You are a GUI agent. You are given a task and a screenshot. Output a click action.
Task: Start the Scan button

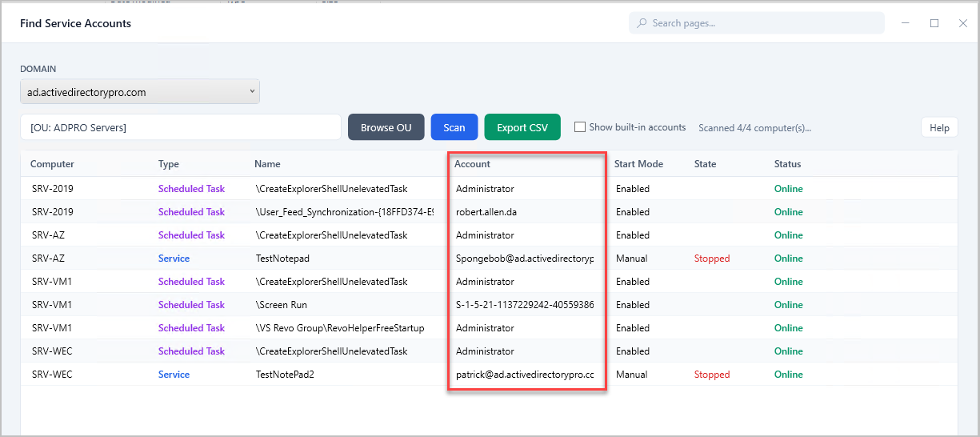454,128
